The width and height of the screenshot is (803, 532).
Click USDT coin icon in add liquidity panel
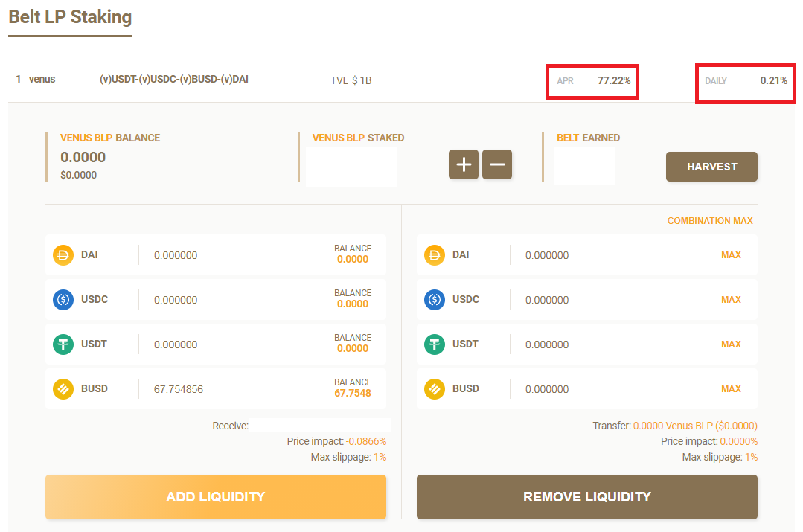tap(63, 344)
